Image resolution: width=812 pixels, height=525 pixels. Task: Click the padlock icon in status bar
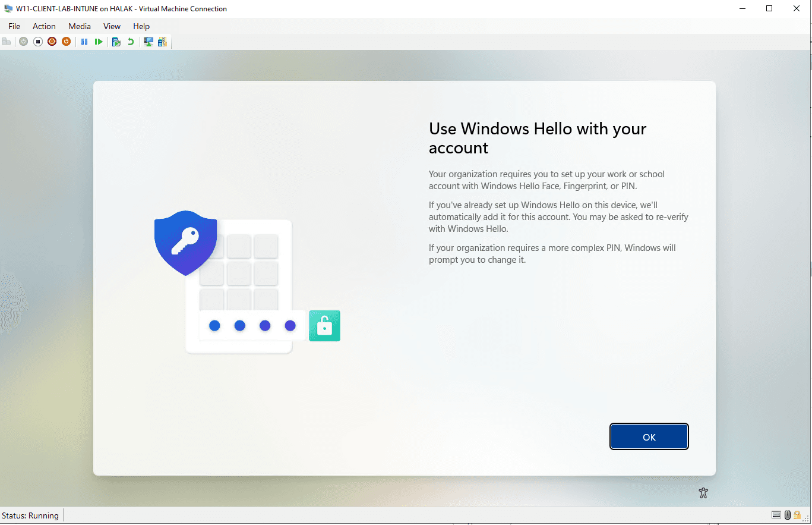tap(797, 515)
